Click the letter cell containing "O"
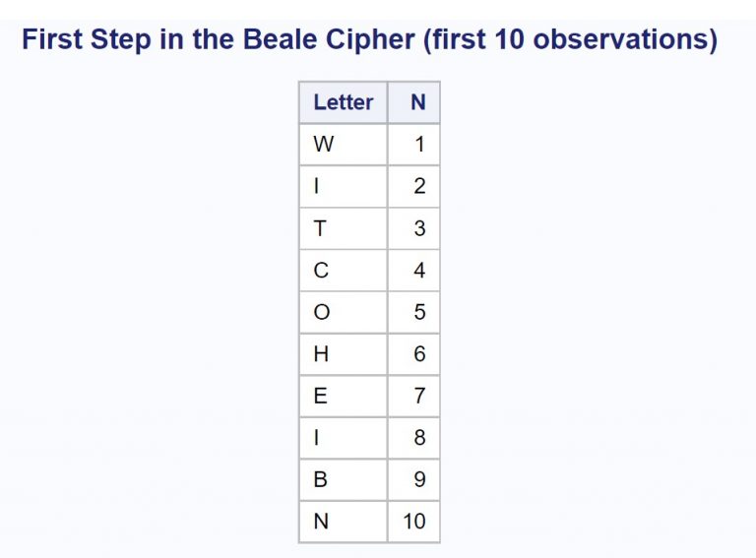The image size is (756, 558). [x=343, y=313]
